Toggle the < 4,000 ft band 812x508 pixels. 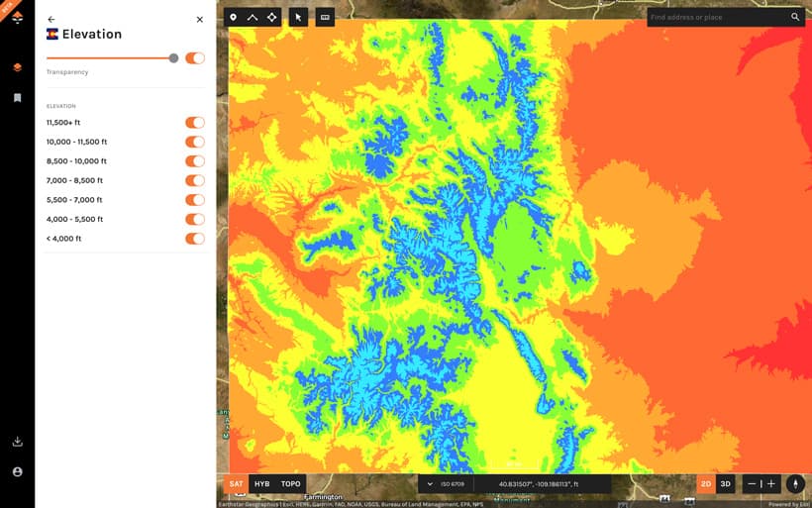(195, 239)
